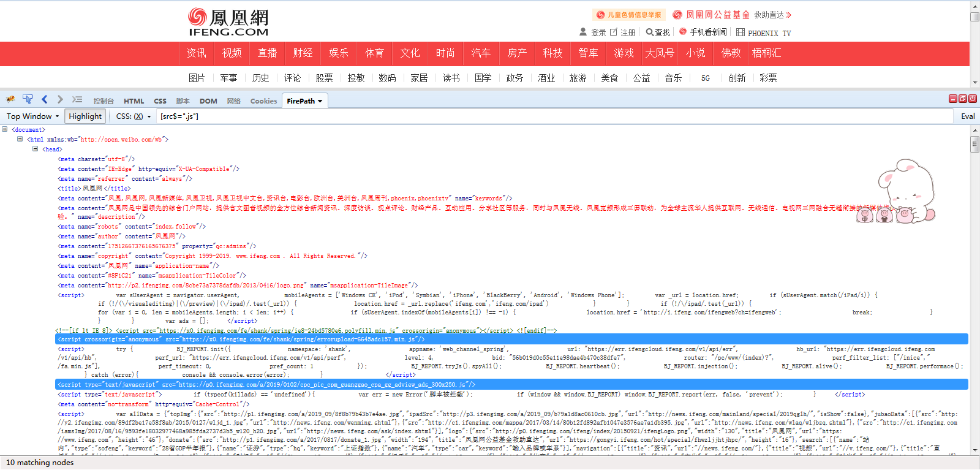This screenshot has height=470, width=980.
Task: Click the 儿童色情信息举报 report banner
Action: point(628,15)
